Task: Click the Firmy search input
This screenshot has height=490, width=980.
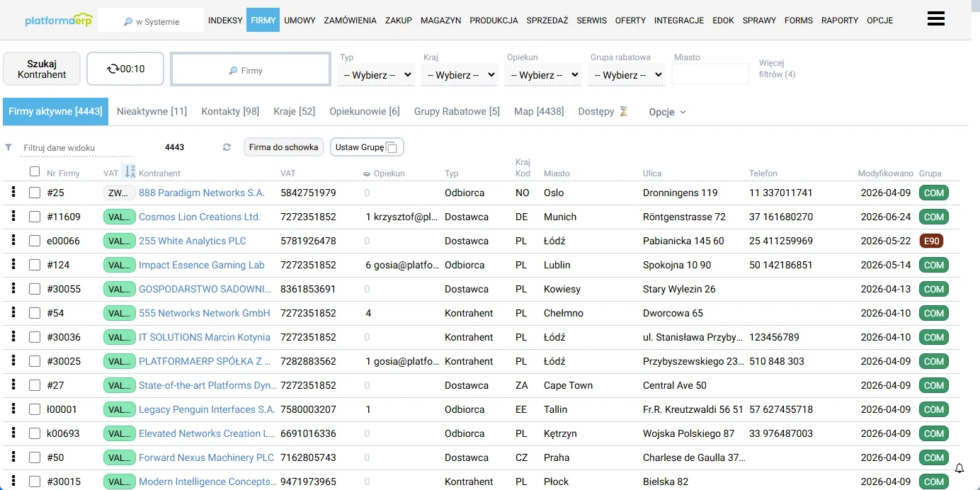Action: pos(251,69)
